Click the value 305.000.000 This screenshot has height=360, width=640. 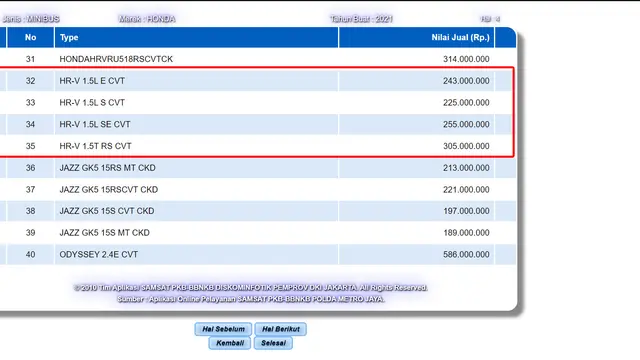(x=466, y=146)
